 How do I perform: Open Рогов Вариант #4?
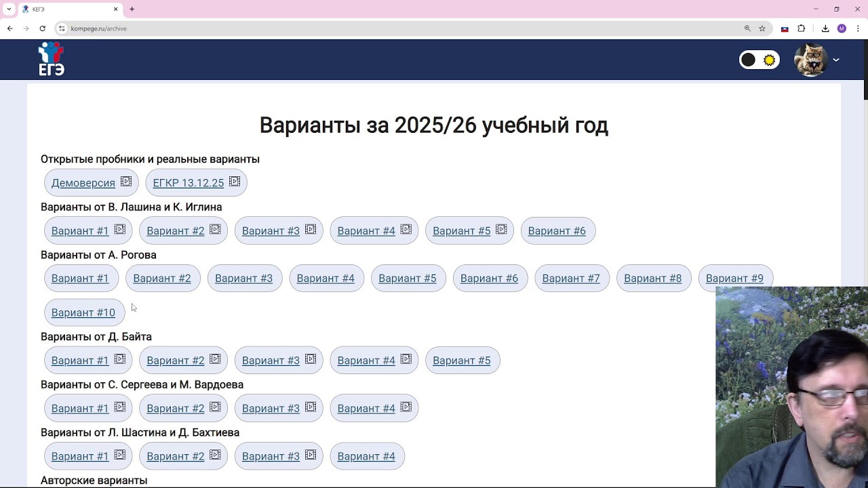click(325, 279)
